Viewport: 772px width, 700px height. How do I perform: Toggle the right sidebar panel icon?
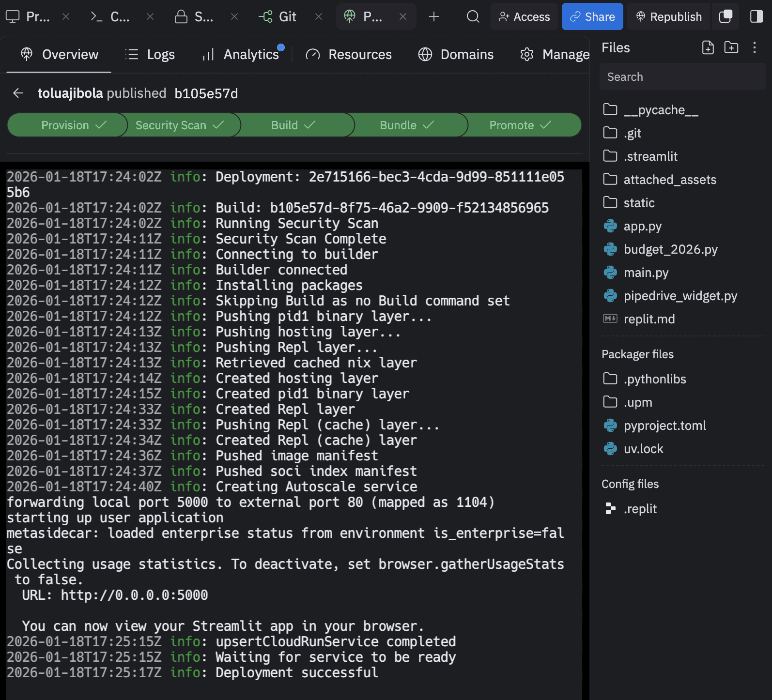pos(756,17)
